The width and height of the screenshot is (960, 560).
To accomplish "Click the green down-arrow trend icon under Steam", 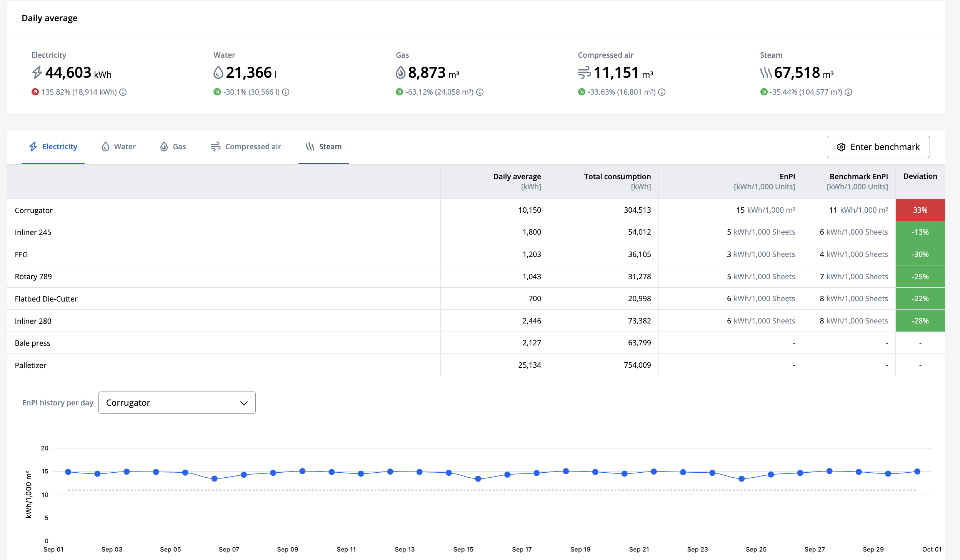I will tap(764, 92).
